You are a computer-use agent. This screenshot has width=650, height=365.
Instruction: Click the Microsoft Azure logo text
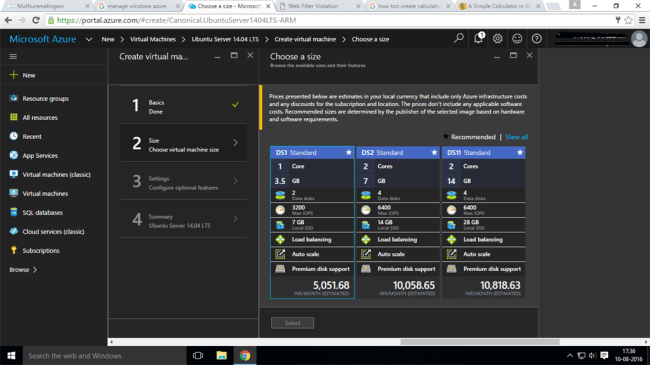43,39
